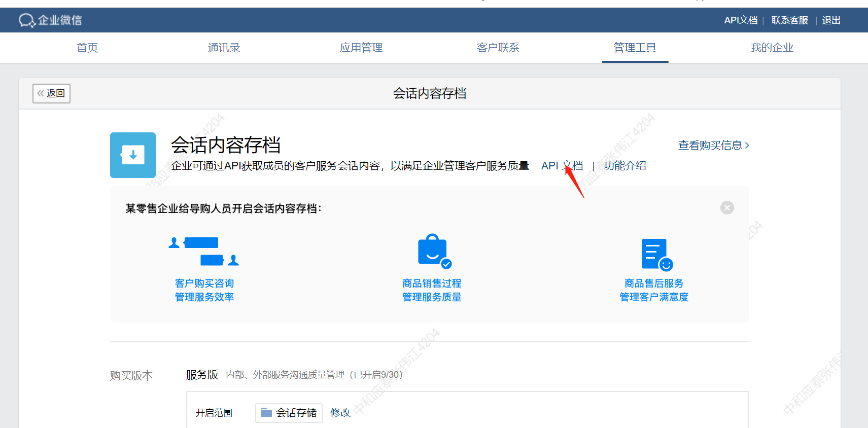
Task: Select the 客户联系 tab
Action: coord(498,48)
